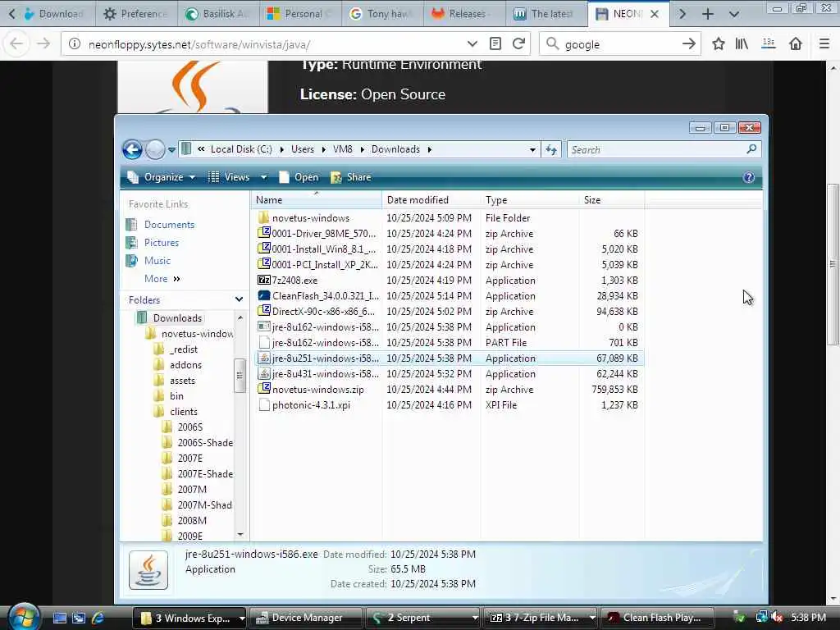Viewport: 840px width, 630px height.
Task: Select the Downloads folder in the tree
Action: pyautogui.click(x=177, y=318)
